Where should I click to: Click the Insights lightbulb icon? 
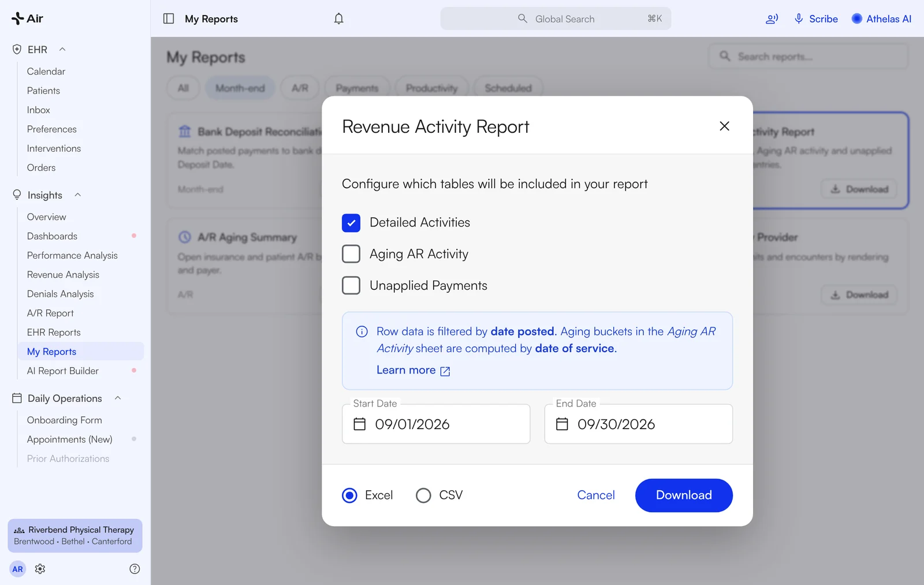(x=17, y=195)
